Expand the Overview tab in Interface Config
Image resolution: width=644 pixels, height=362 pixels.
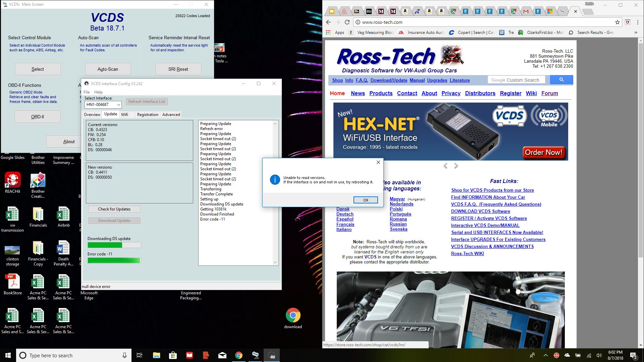92,115
